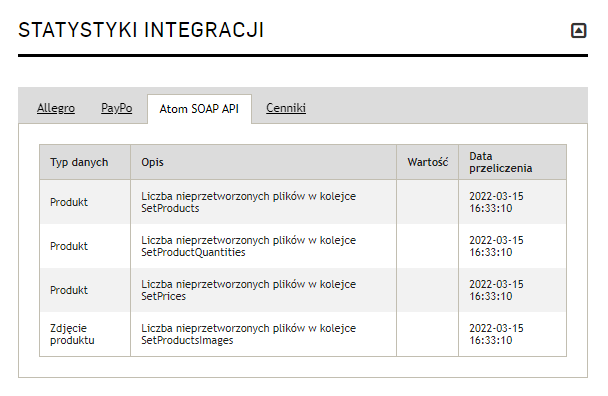Select the SetPrices queue description

tap(248, 290)
